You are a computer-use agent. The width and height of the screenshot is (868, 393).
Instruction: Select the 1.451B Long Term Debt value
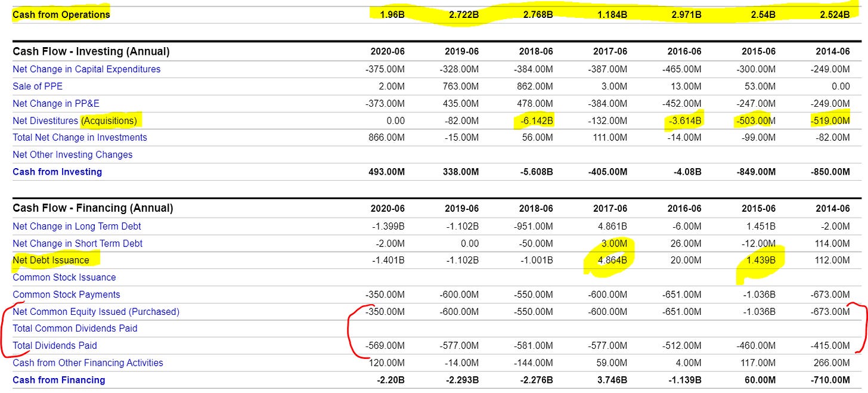click(761, 227)
